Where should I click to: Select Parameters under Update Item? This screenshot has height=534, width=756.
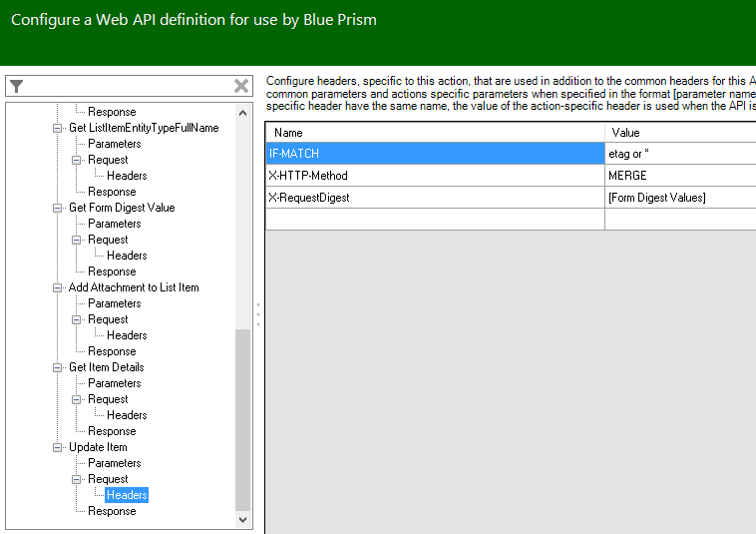tap(114, 463)
